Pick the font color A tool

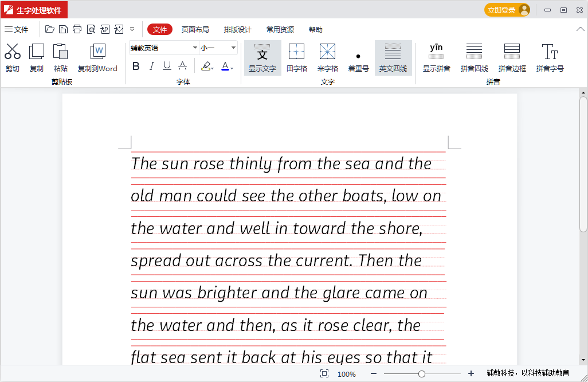[226, 66]
